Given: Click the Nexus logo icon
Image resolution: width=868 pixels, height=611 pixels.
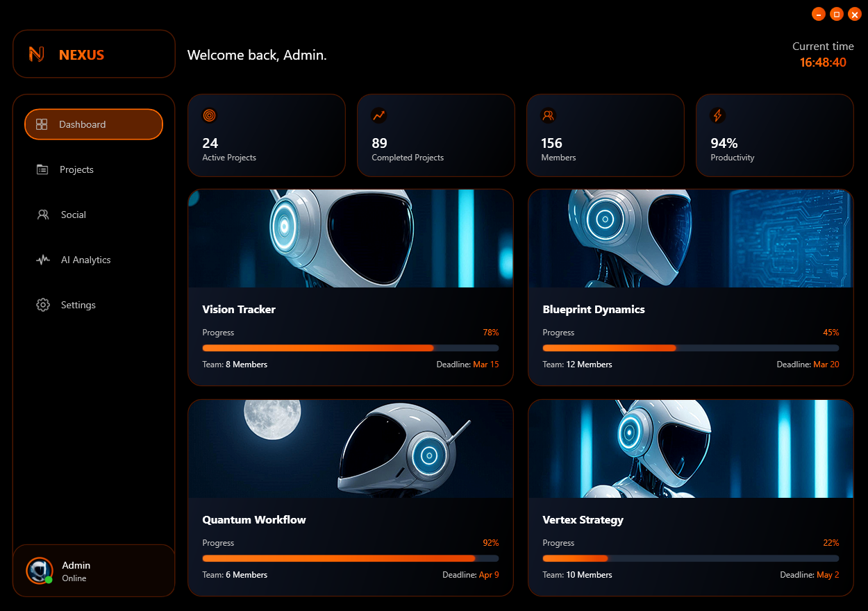Looking at the screenshot, I should [x=37, y=54].
